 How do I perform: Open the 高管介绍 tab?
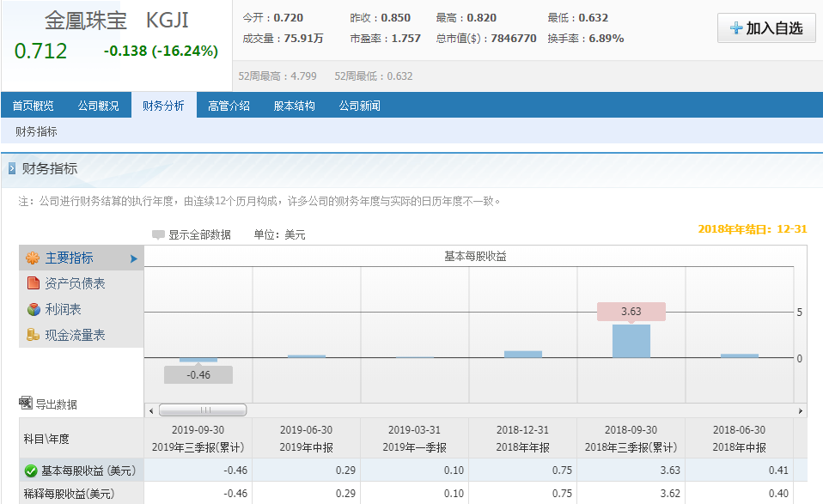point(228,104)
